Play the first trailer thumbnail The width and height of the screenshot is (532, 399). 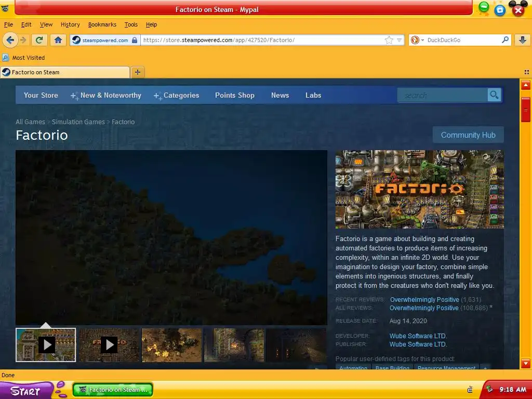[46, 345]
